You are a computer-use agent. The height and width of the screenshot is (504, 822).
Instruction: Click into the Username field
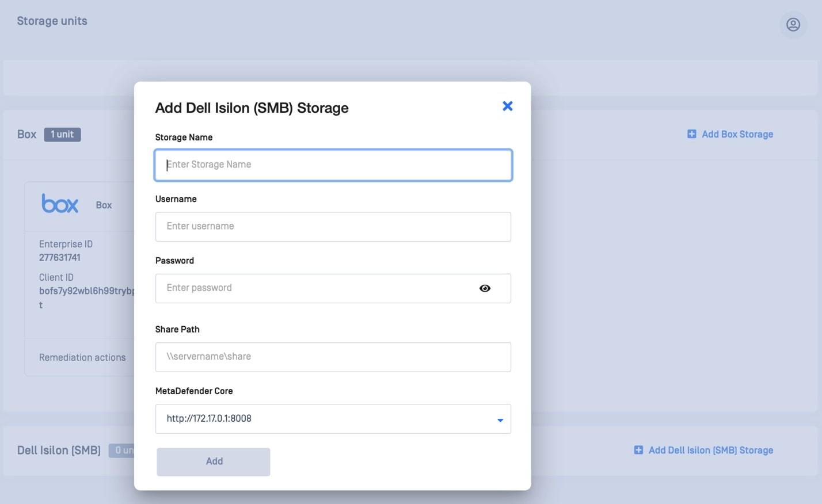333,227
